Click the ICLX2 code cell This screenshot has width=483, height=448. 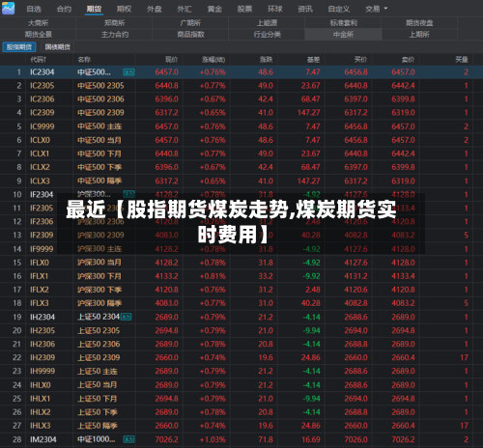coord(40,167)
